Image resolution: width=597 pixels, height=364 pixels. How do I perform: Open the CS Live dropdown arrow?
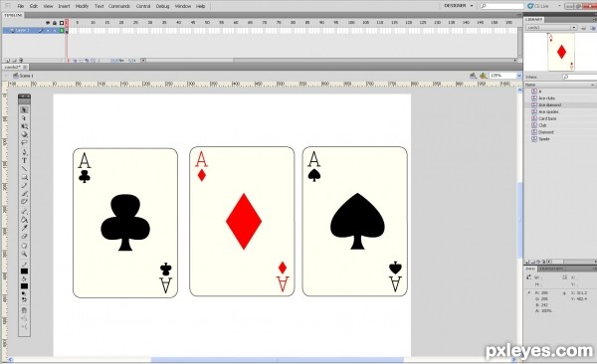point(559,6)
